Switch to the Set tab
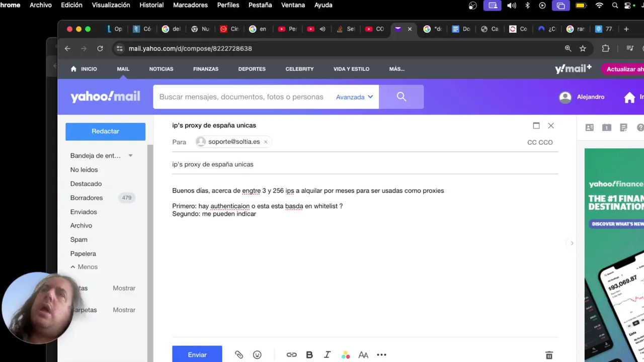644x362 pixels. 346,29
